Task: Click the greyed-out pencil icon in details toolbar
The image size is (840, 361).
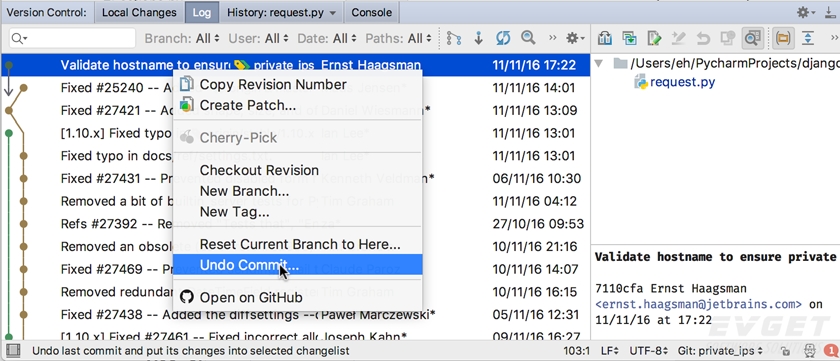Action: pos(679,38)
